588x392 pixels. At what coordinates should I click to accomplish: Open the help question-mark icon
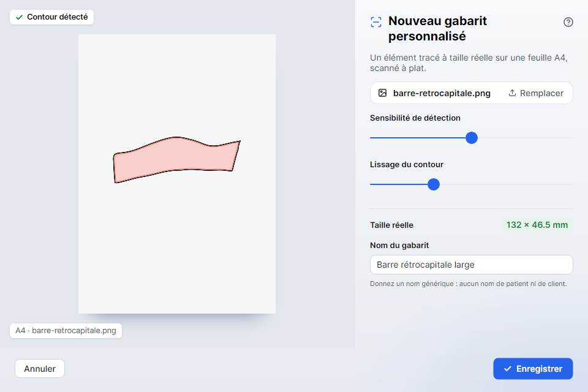click(x=568, y=22)
